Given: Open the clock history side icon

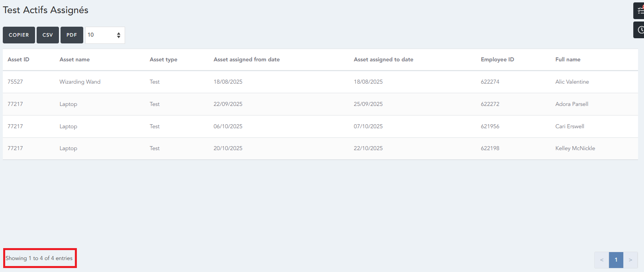Looking at the screenshot, I should pyautogui.click(x=639, y=30).
